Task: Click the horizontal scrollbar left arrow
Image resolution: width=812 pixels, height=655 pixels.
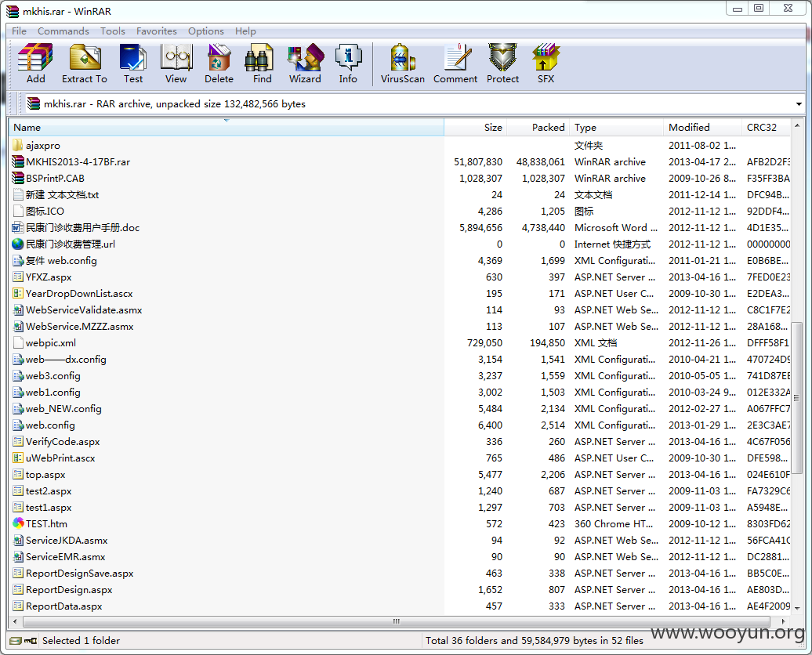Action: pos(15,621)
